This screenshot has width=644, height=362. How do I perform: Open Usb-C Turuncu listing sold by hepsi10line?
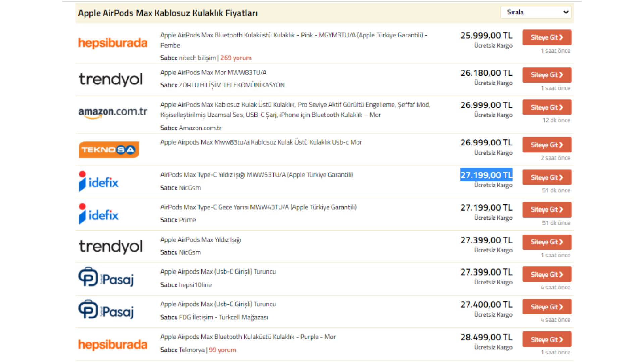(218, 271)
